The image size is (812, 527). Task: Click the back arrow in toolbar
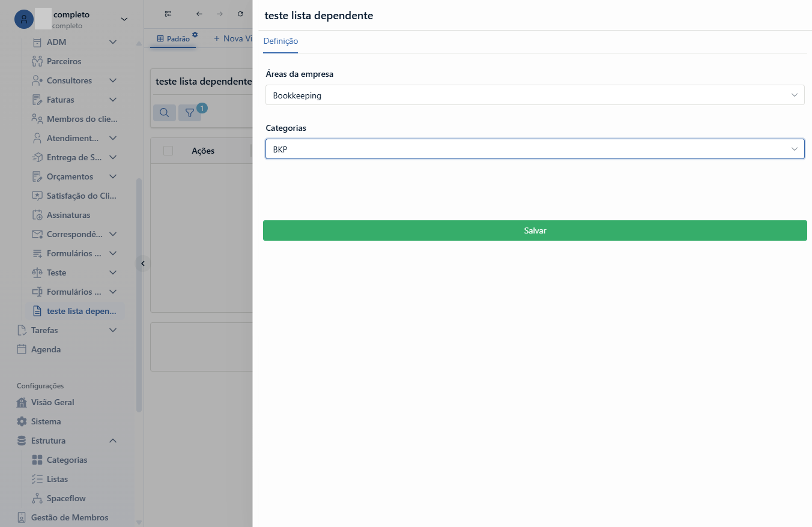click(x=199, y=14)
